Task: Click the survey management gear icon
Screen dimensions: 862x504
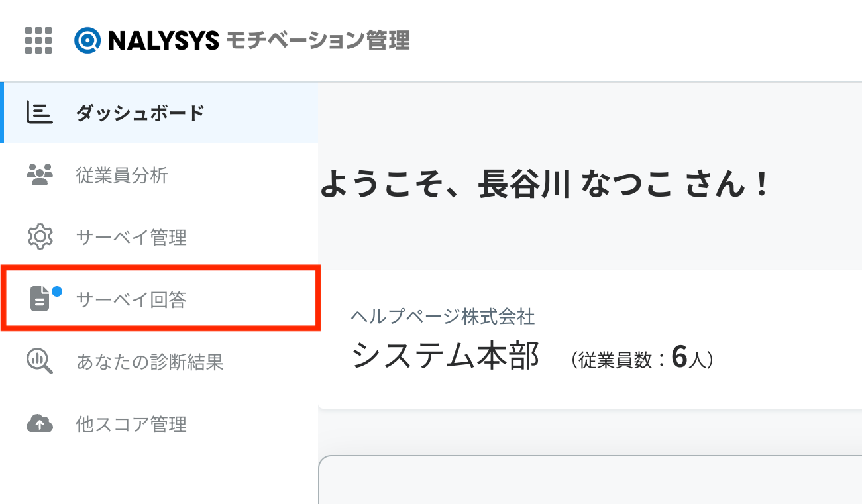Action: pyautogui.click(x=39, y=237)
